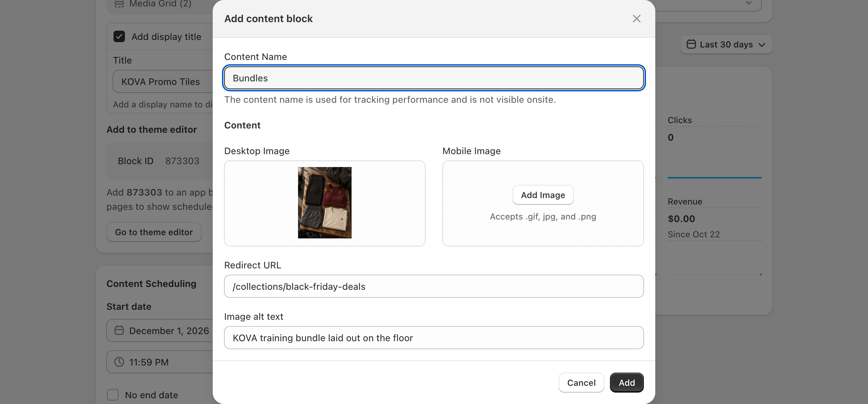Select the Clicks metric label

pos(680,120)
